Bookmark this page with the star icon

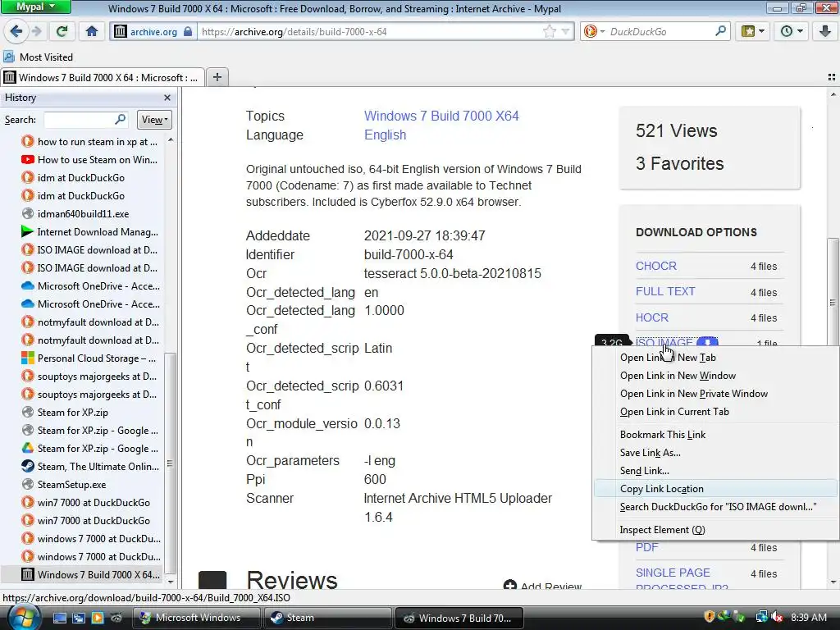549,32
